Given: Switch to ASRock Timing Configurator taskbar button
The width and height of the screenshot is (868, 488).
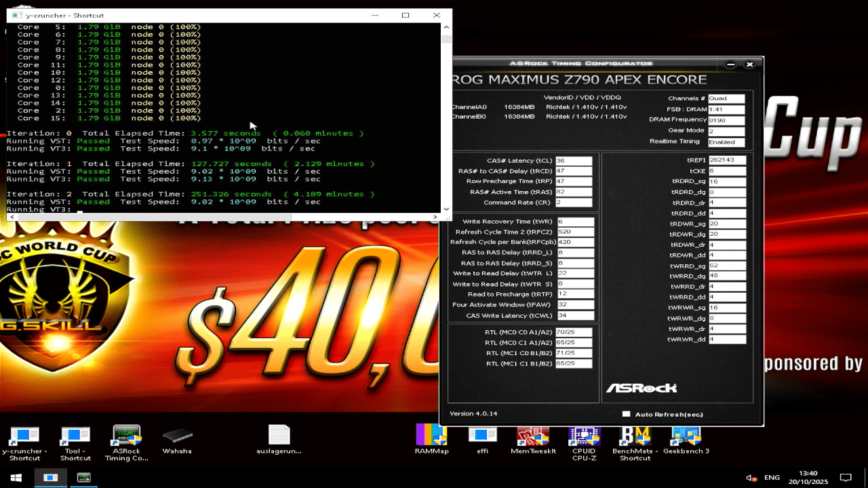Looking at the screenshot, I should pyautogui.click(x=83, y=477).
